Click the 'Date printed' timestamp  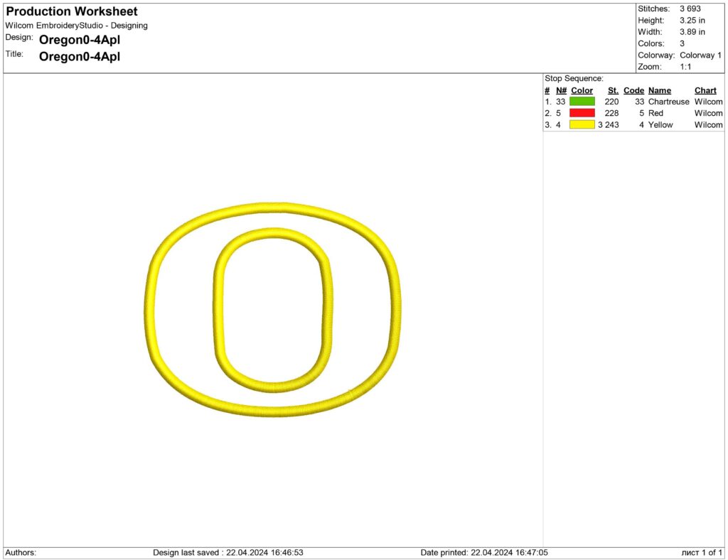(484, 553)
